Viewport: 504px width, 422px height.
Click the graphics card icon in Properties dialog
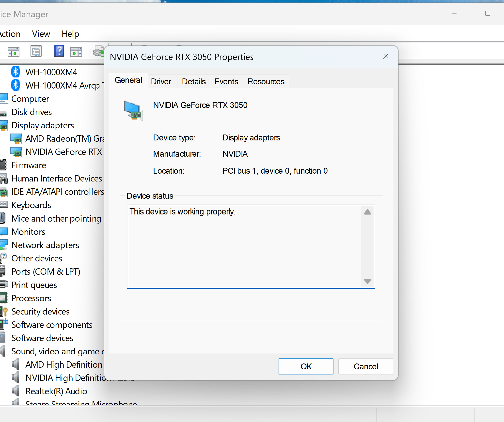point(133,110)
